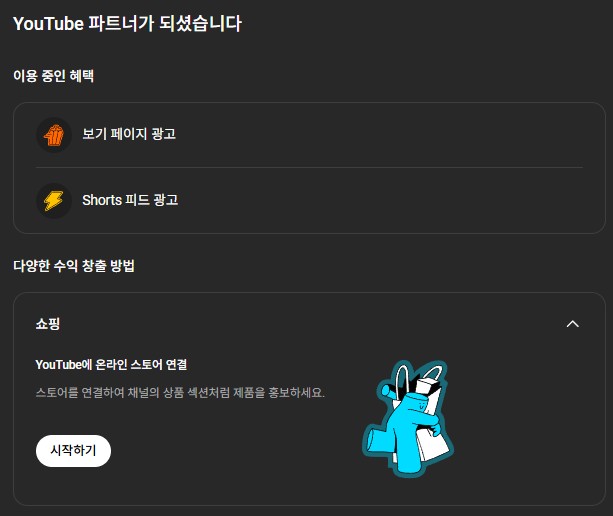This screenshot has width=613, height=516.
Task: Click empty space right of Shorts 피드 광고
Action: click(379, 201)
